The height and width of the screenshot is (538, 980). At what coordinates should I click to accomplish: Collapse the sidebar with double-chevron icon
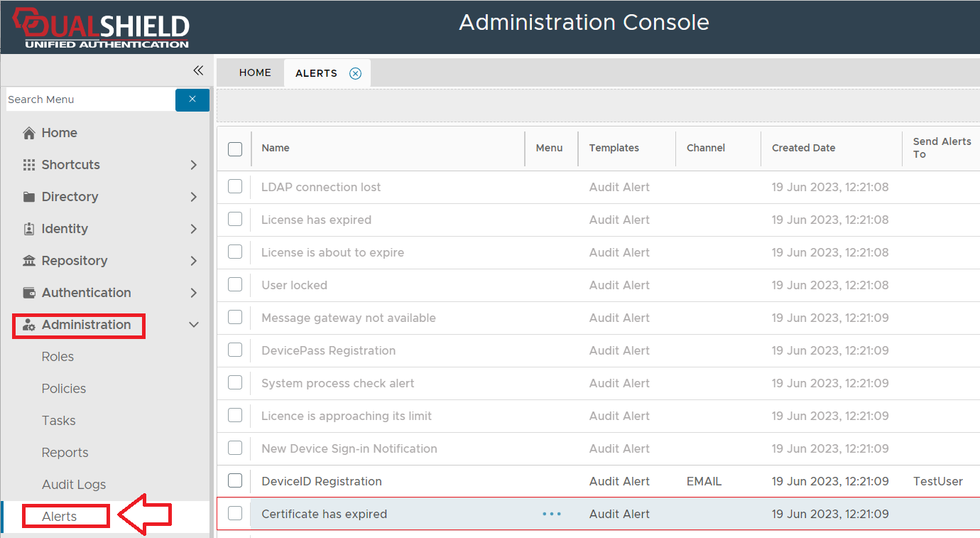coord(198,70)
